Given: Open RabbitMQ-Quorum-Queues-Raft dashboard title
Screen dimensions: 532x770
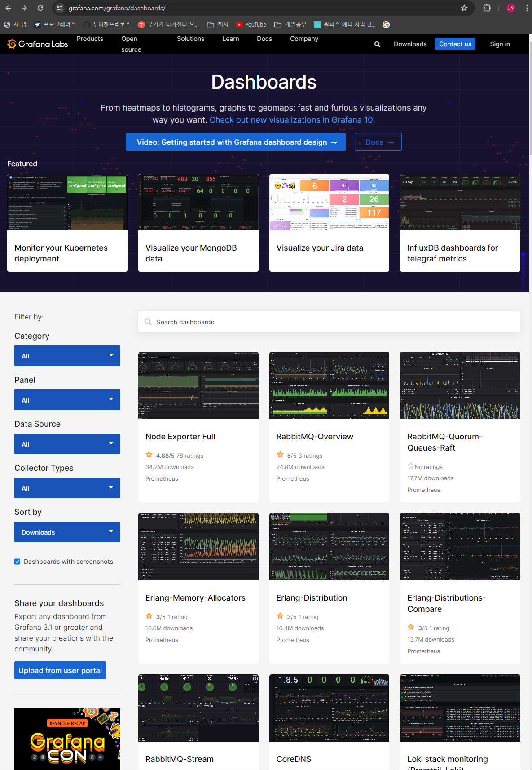Looking at the screenshot, I should click(444, 442).
